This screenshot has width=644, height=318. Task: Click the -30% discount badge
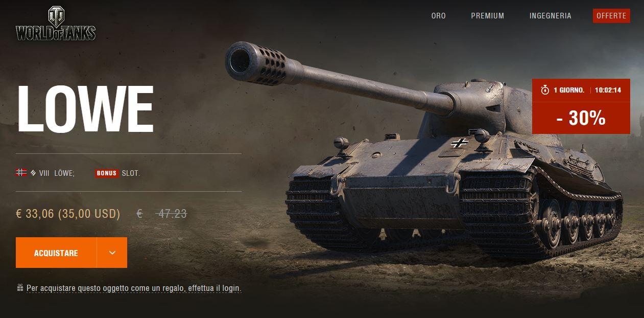click(581, 118)
